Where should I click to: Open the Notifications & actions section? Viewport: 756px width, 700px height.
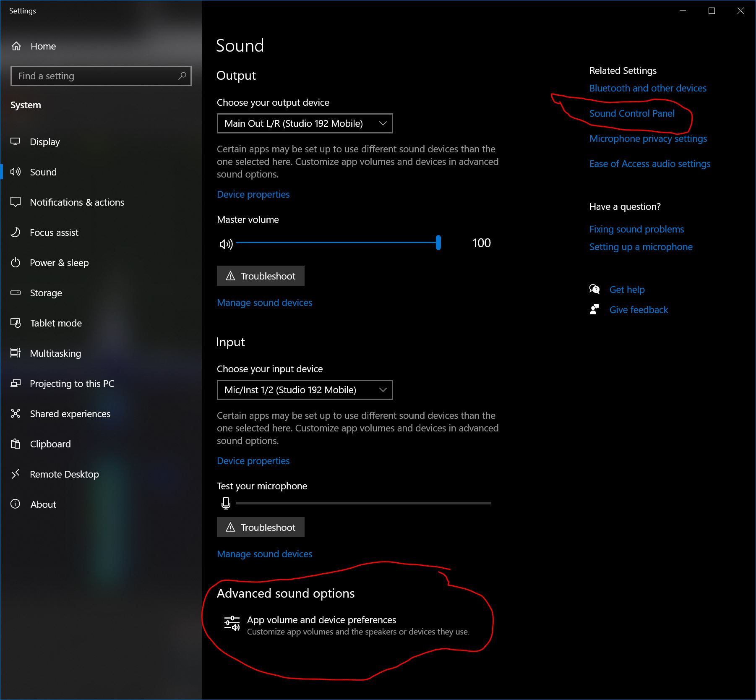[x=77, y=202]
